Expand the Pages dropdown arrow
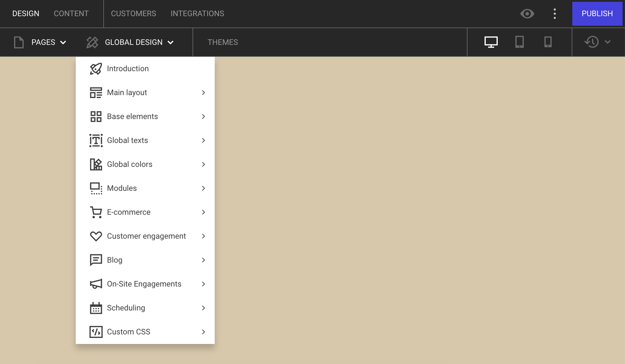The height and width of the screenshot is (364, 625). pyautogui.click(x=63, y=42)
